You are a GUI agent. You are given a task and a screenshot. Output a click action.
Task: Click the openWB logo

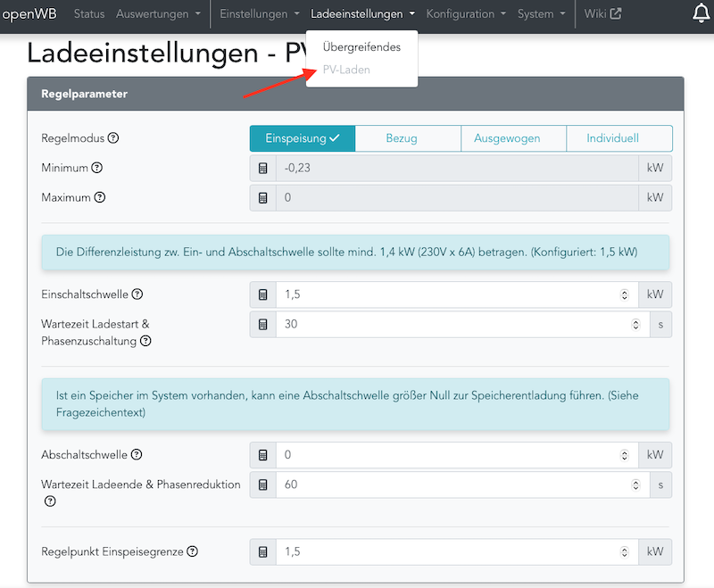pos(30,13)
